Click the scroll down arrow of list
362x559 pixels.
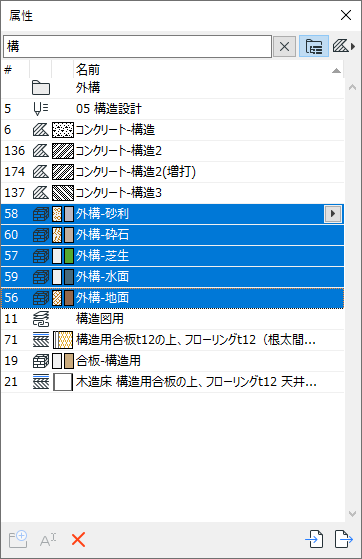pos(352,514)
